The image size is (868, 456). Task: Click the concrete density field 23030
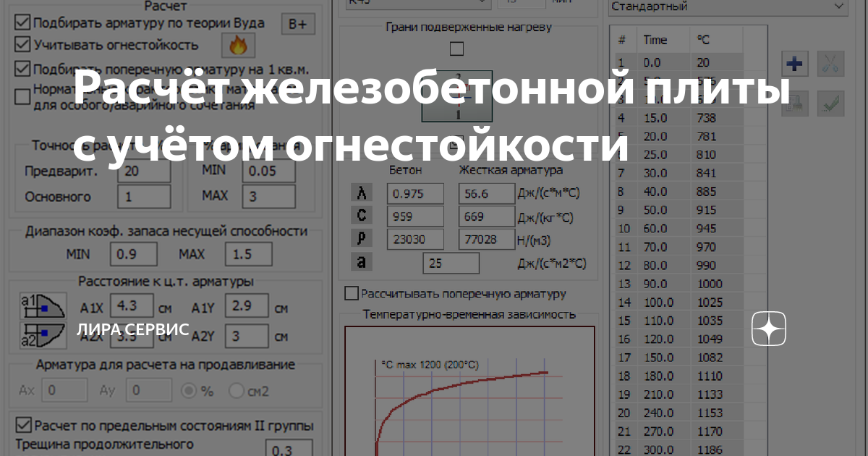point(416,239)
